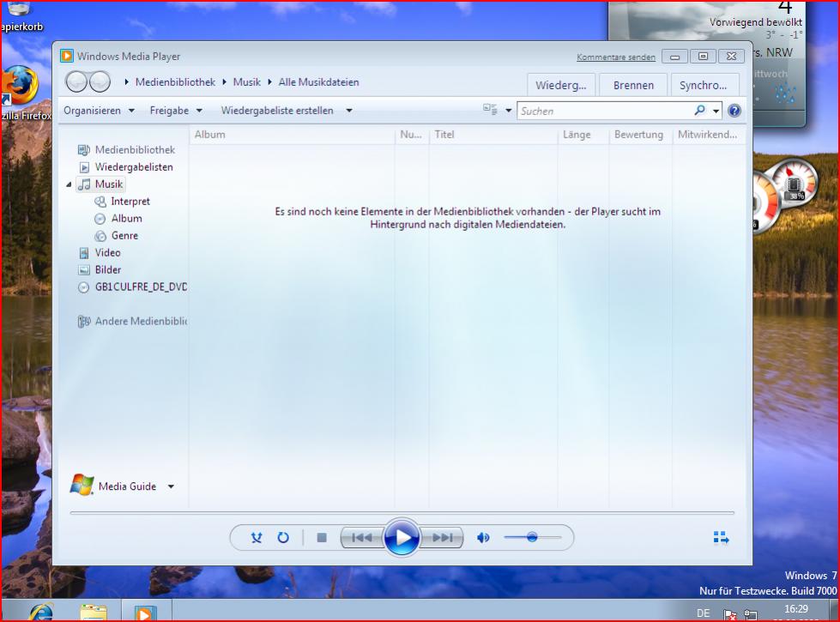Toggle shuffle mode

[x=257, y=537]
